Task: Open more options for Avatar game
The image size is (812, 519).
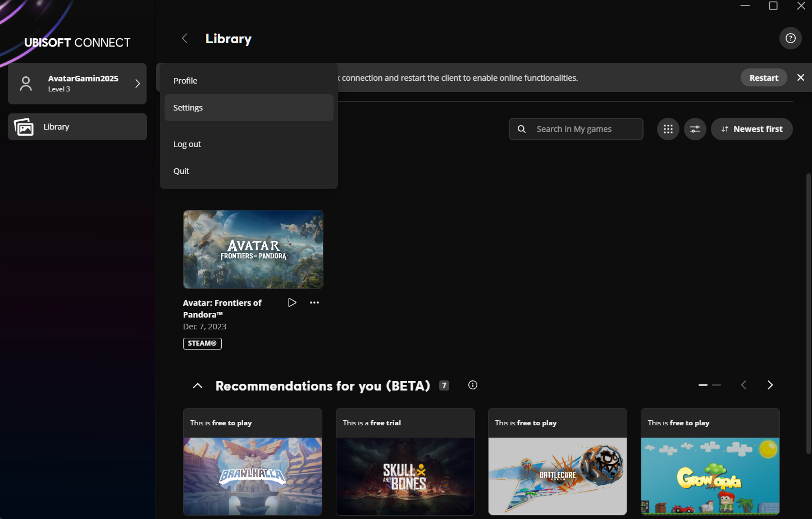Action: point(314,302)
